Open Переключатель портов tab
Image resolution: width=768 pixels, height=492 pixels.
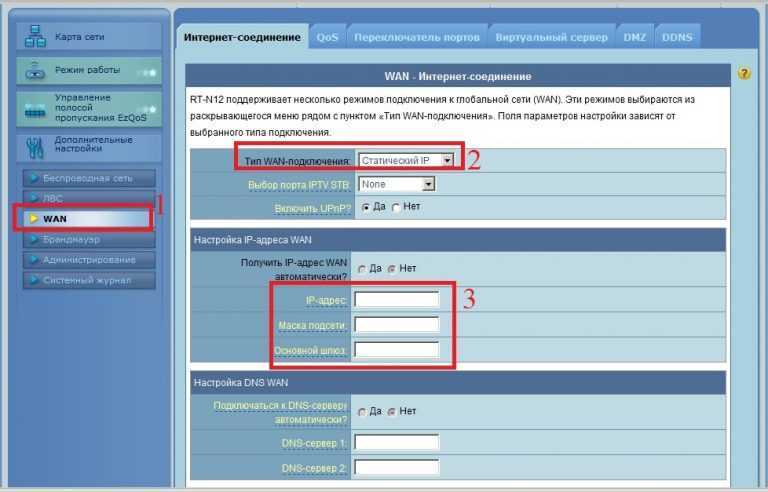tap(417, 37)
